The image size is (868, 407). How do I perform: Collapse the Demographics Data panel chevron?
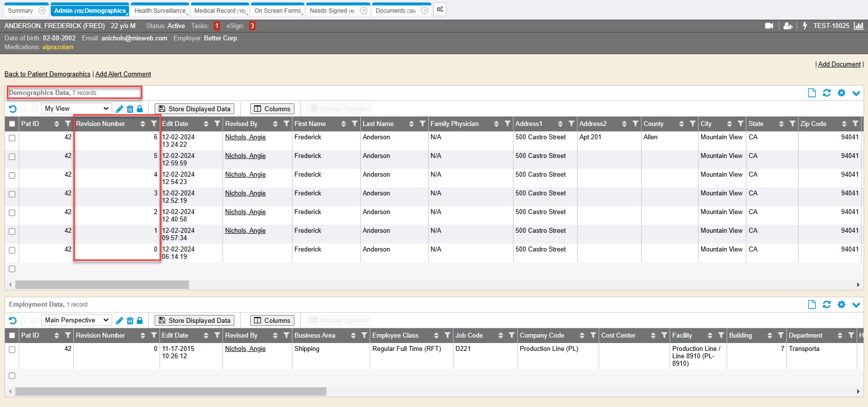pos(856,93)
